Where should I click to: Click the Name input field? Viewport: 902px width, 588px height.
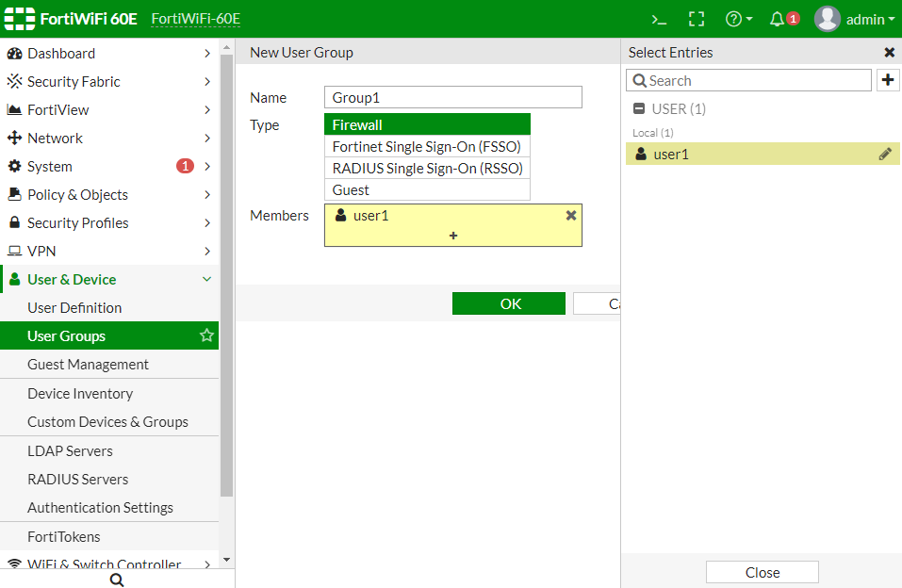click(x=452, y=97)
